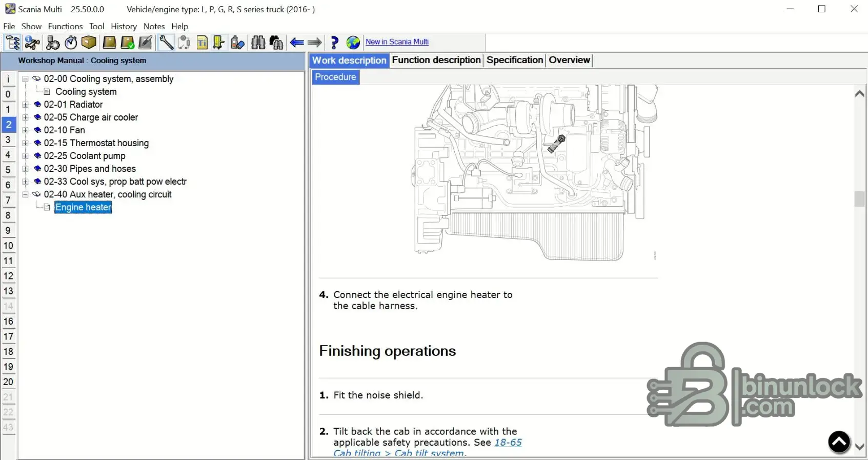Switch to the Specification tab
Image resolution: width=868 pixels, height=460 pixels.
pyautogui.click(x=515, y=60)
